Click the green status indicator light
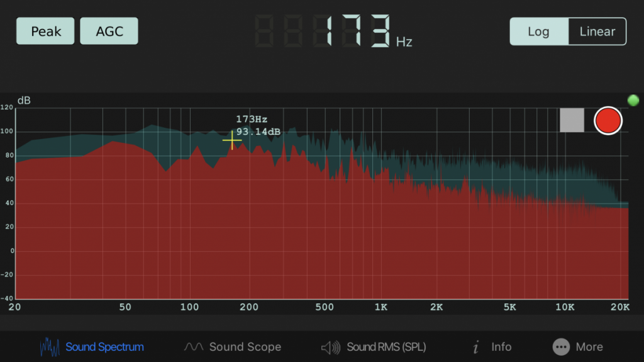Screen dimensions: 644x362 (x=633, y=100)
